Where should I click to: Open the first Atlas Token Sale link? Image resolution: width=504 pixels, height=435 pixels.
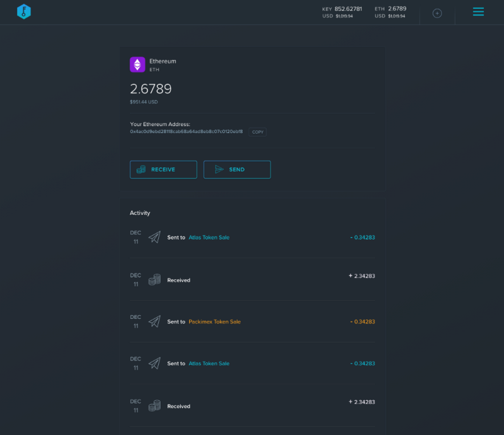[x=209, y=238]
